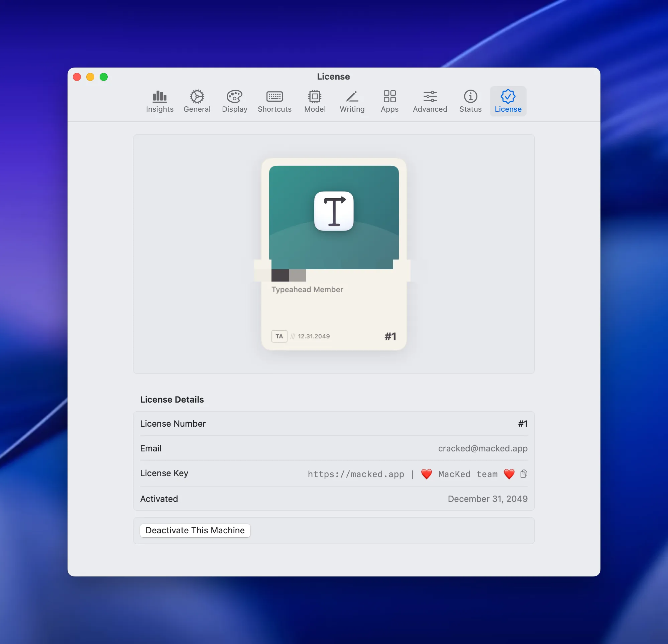Image resolution: width=668 pixels, height=644 pixels.
Task: Copy the license key with clipboard icon
Action: (x=524, y=473)
